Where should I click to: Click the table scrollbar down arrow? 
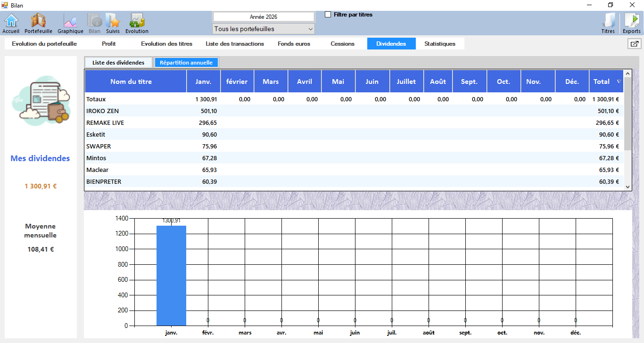627,187
